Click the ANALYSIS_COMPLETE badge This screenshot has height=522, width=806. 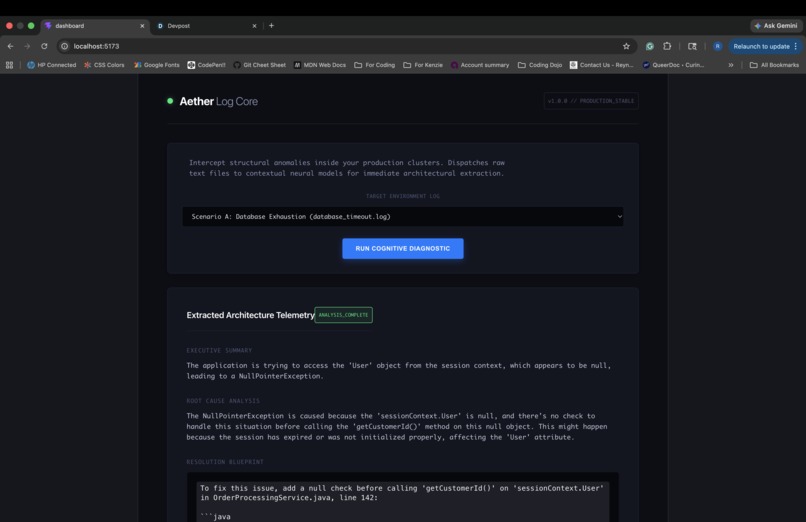pos(343,315)
